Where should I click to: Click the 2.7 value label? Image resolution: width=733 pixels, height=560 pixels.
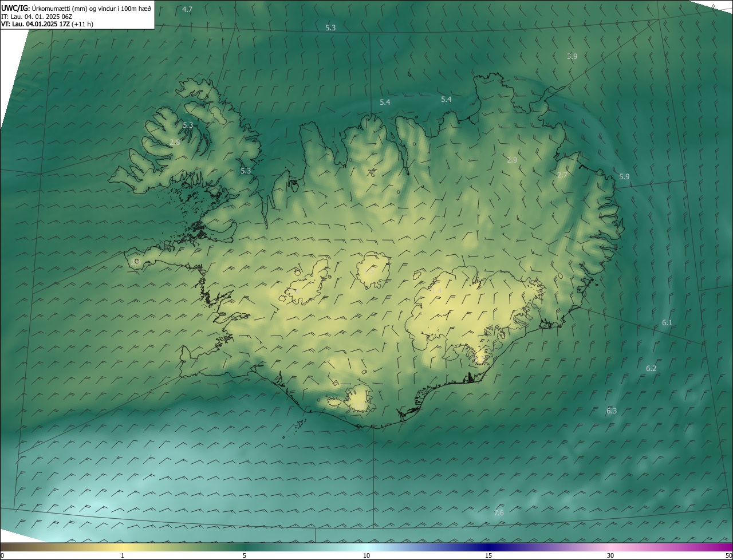562,175
